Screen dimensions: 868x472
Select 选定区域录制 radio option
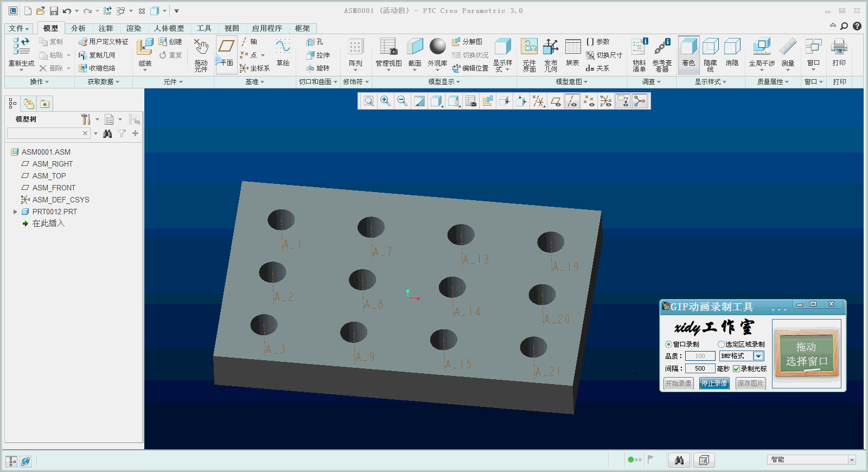point(721,345)
